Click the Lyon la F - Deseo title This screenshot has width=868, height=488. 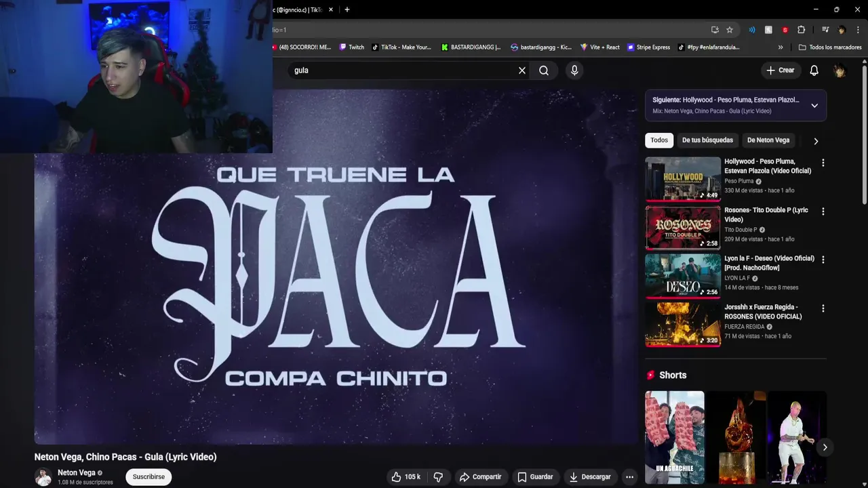pyautogui.click(x=769, y=263)
